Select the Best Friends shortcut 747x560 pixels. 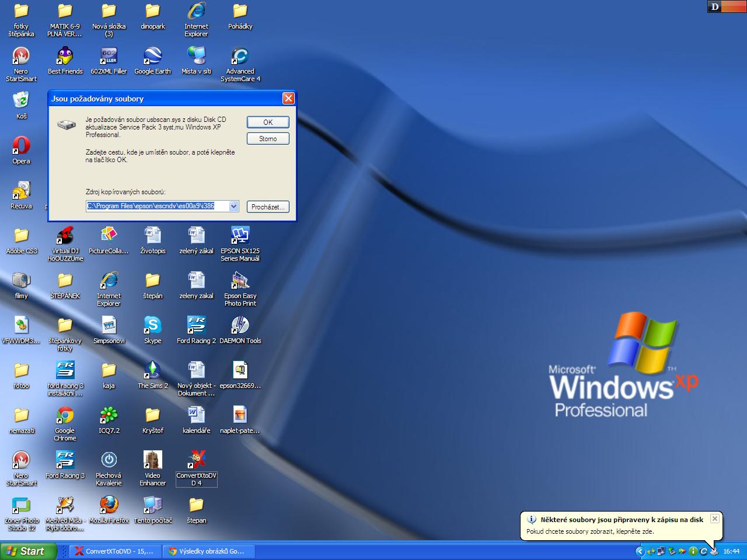[x=65, y=61]
